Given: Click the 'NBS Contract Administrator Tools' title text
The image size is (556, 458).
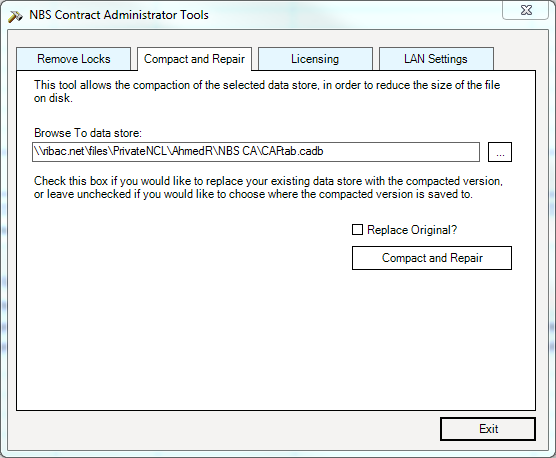Looking at the screenshot, I should (x=119, y=15).
